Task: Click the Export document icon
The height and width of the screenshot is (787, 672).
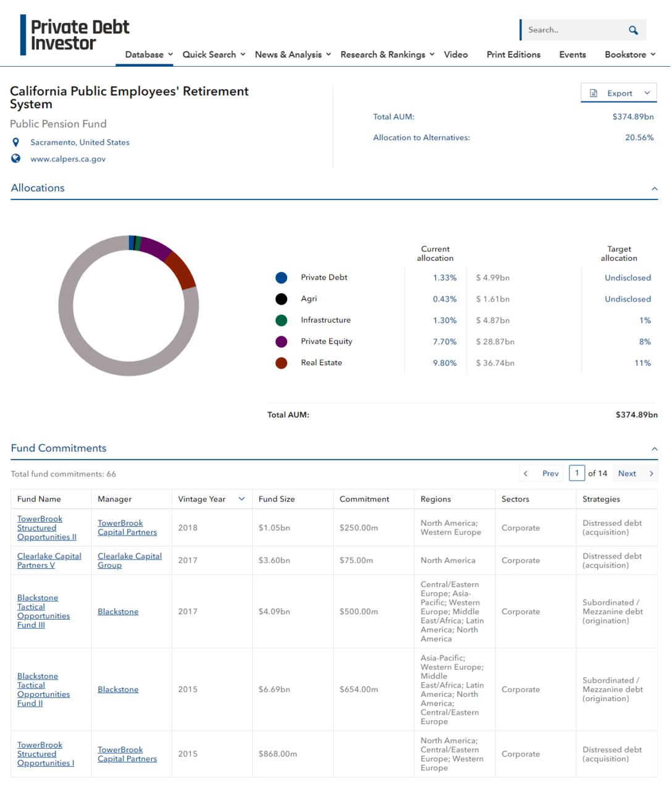Action: (x=594, y=92)
